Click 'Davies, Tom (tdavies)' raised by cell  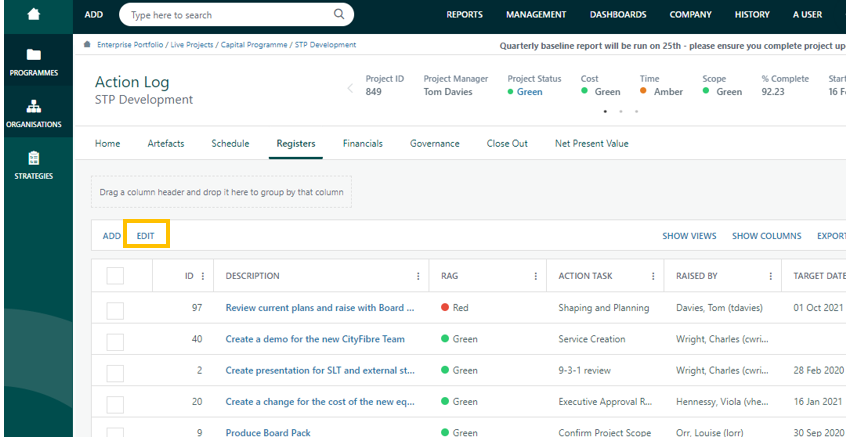coord(719,307)
